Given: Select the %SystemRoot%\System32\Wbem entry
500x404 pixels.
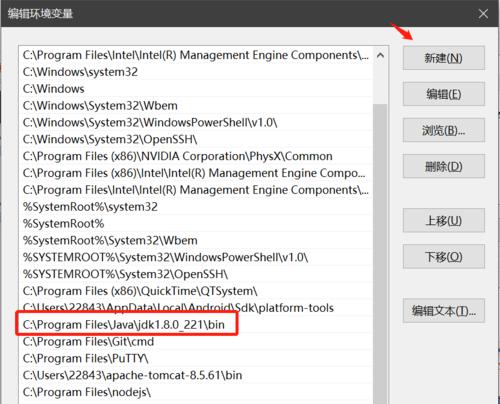Looking at the screenshot, I should [196, 240].
